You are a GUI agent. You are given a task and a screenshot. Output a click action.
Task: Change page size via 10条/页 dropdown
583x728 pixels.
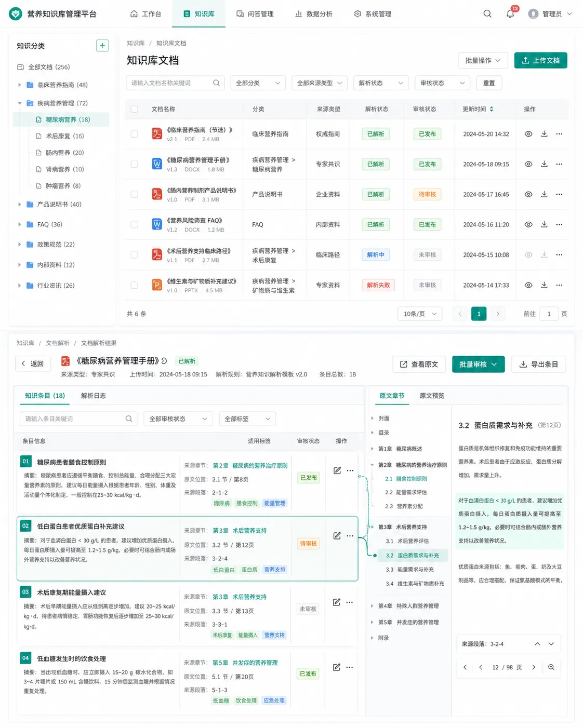pyautogui.click(x=420, y=314)
